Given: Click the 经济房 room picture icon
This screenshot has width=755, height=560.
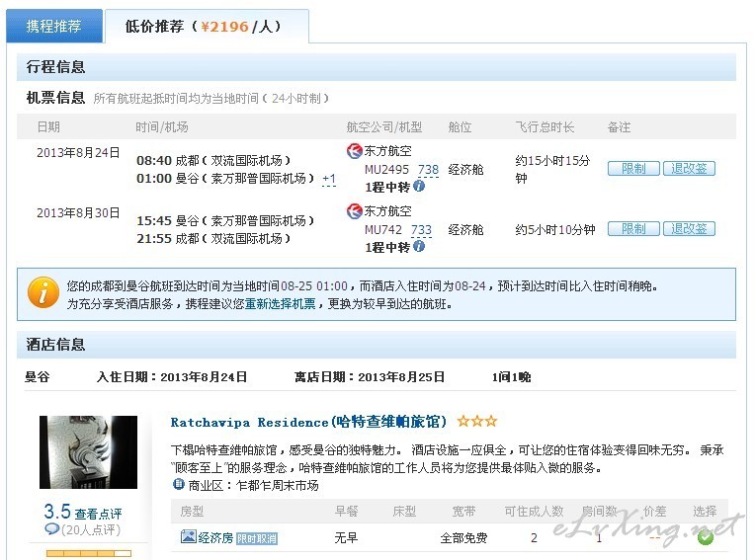Looking at the screenshot, I should point(189,536).
